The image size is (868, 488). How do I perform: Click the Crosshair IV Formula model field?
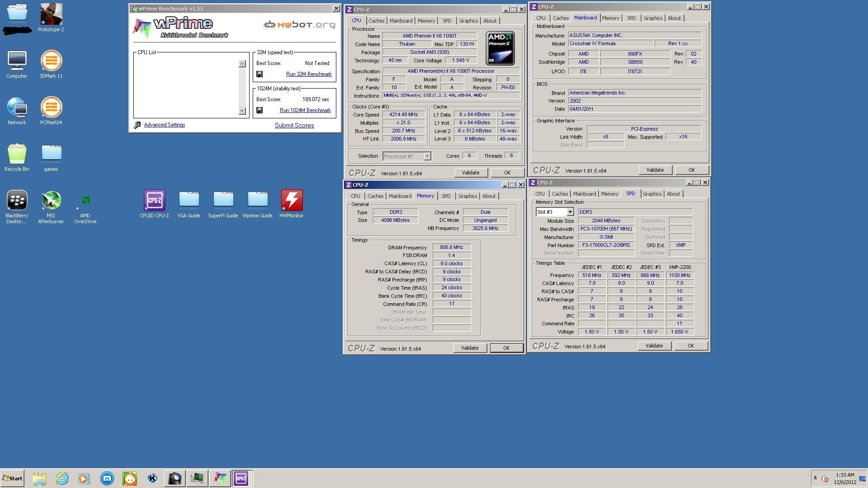click(x=610, y=44)
